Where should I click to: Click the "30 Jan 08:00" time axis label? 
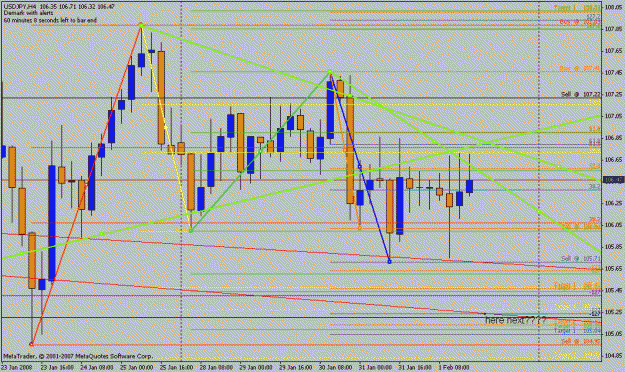(336, 367)
